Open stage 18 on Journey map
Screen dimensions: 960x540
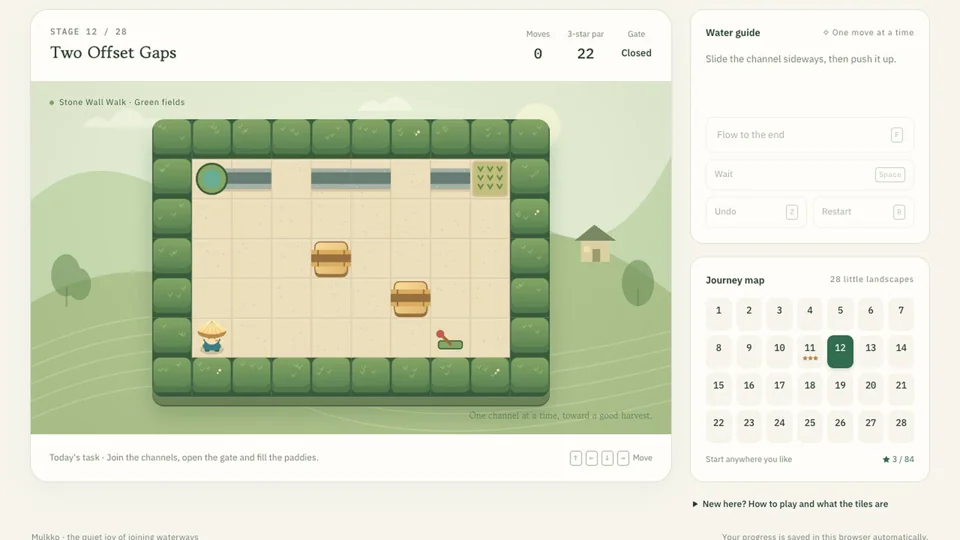tap(810, 389)
